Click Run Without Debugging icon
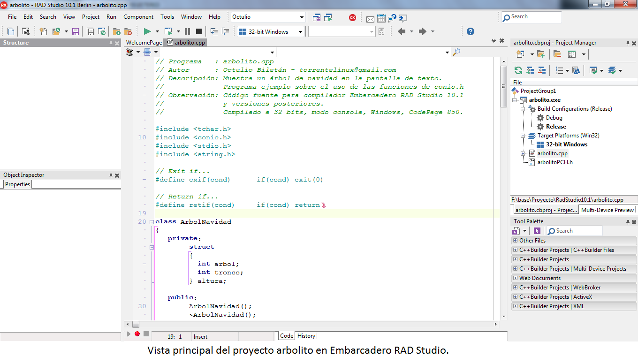This screenshot has height=364, width=638. [x=168, y=31]
